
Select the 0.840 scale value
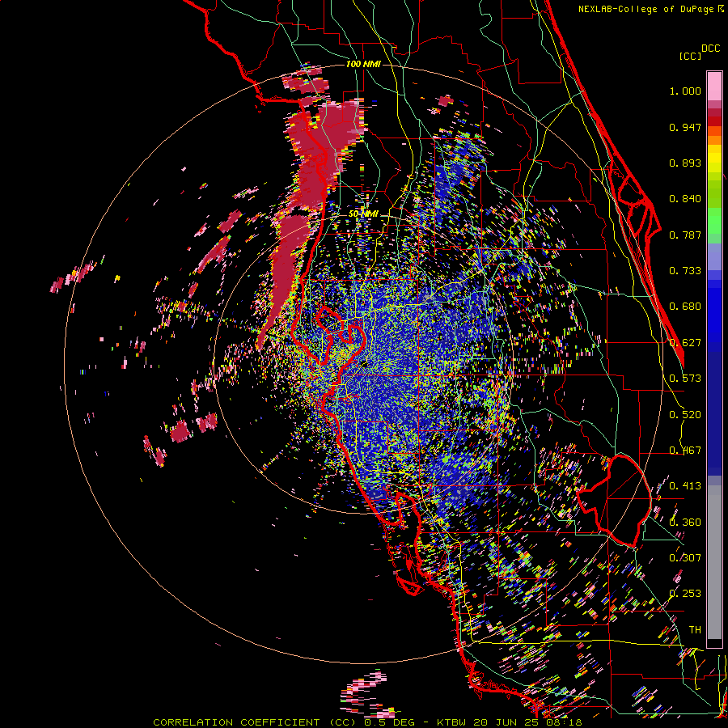tap(685, 199)
